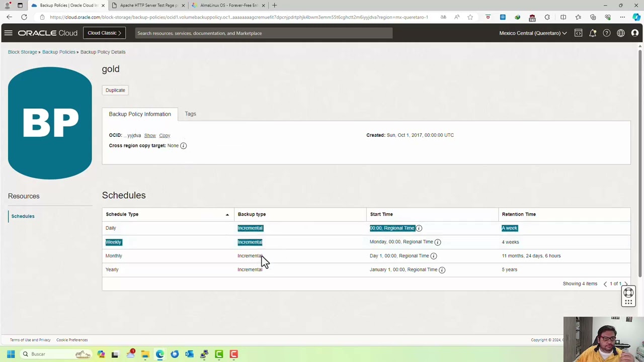Click Cloud Classic button
The width and height of the screenshot is (644, 362).
(104, 33)
